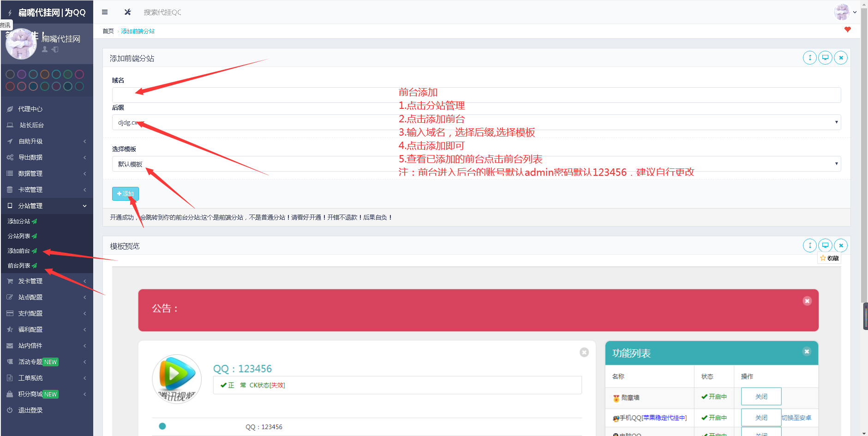
Task: Open 添加前台 submenu item
Action: (x=22, y=251)
